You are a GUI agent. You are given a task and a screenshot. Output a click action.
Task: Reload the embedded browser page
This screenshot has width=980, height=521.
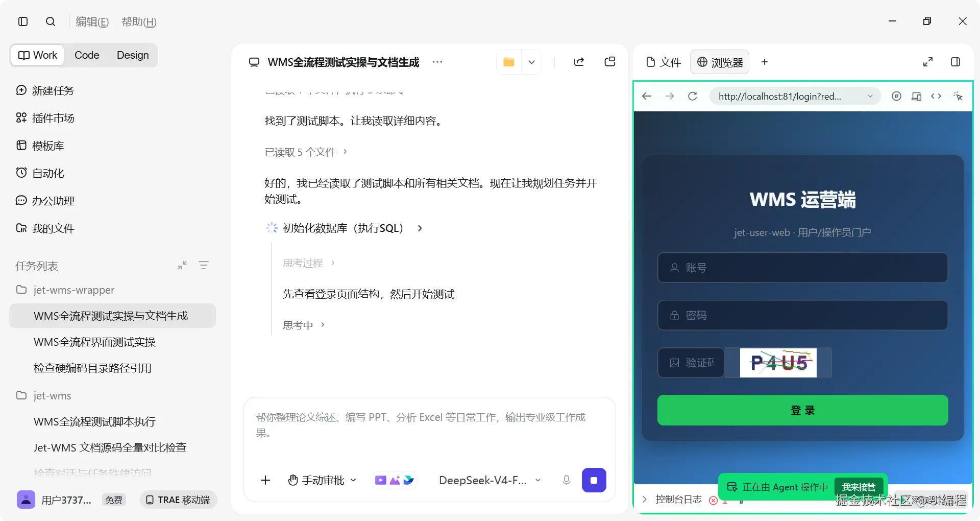tap(693, 96)
